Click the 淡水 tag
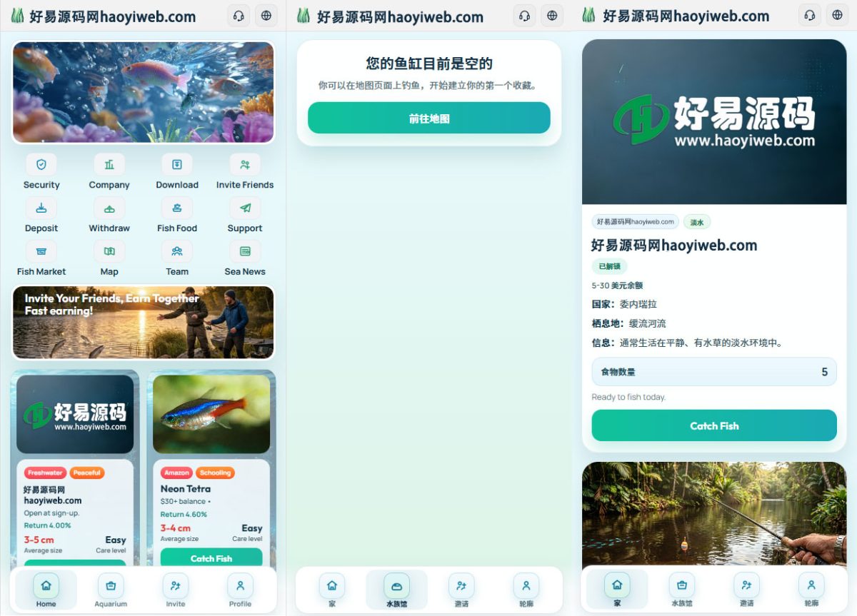The height and width of the screenshot is (616, 857). point(697,222)
